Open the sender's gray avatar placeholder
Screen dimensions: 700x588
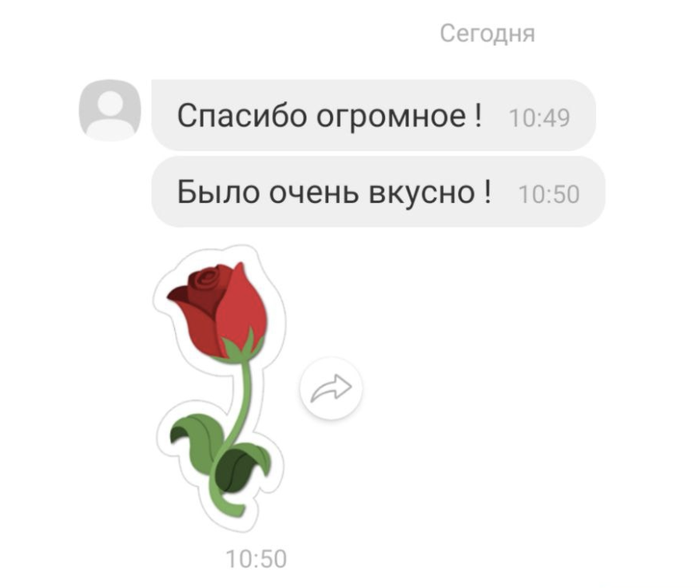tap(110, 110)
